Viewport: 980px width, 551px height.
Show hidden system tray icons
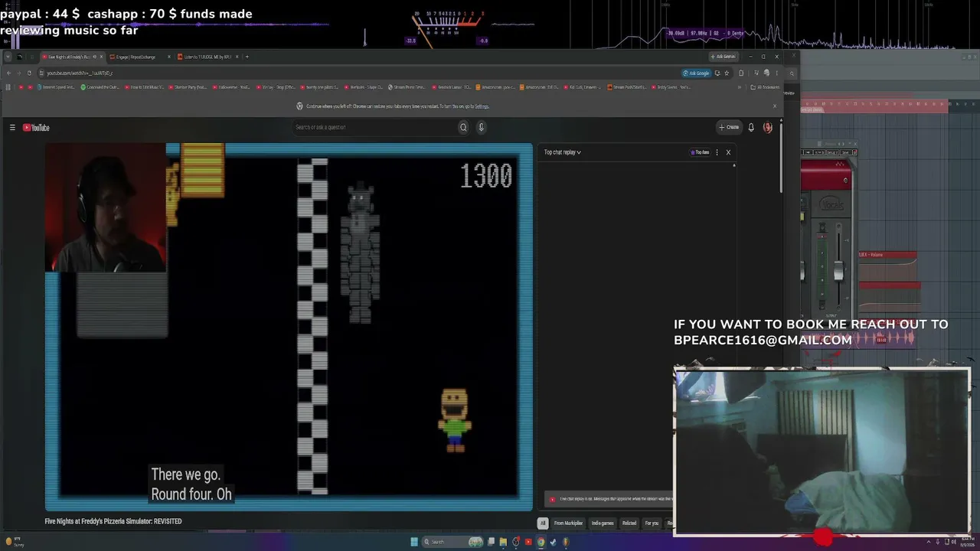point(929,542)
